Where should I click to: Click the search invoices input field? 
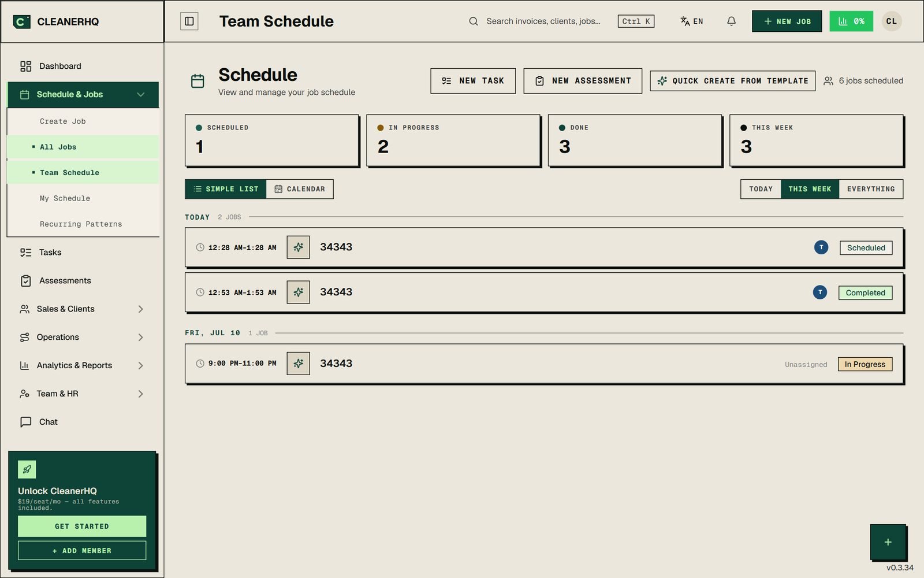pos(543,21)
